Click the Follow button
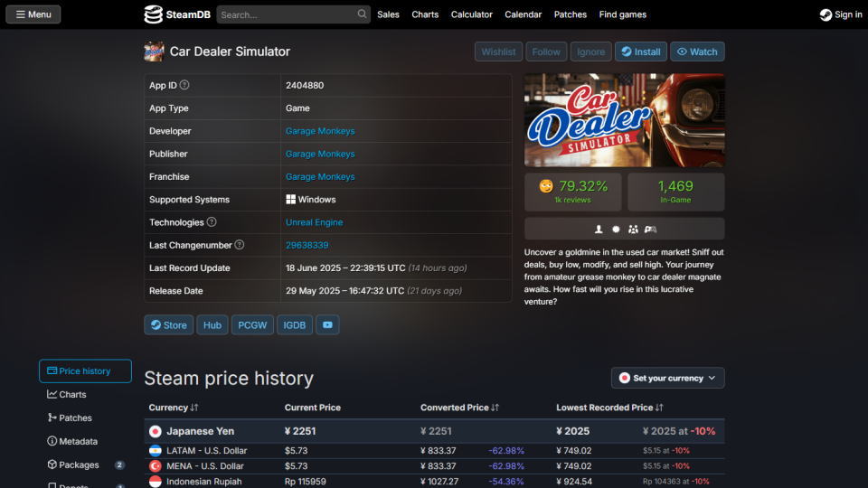 click(x=546, y=52)
